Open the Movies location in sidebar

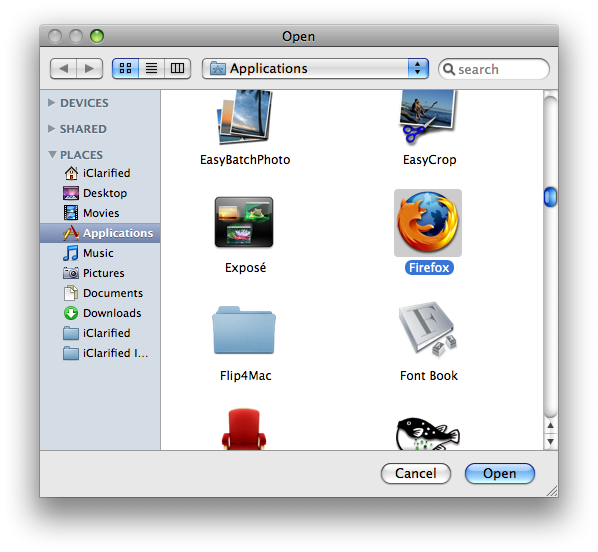click(x=100, y=213)
